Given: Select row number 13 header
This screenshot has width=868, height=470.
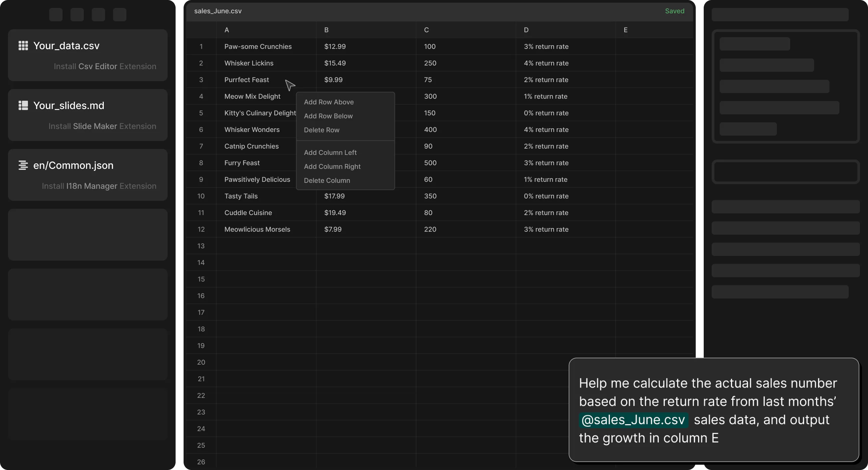Looking at the screenshot, I should pyautogui.click(x=201, y=246).
